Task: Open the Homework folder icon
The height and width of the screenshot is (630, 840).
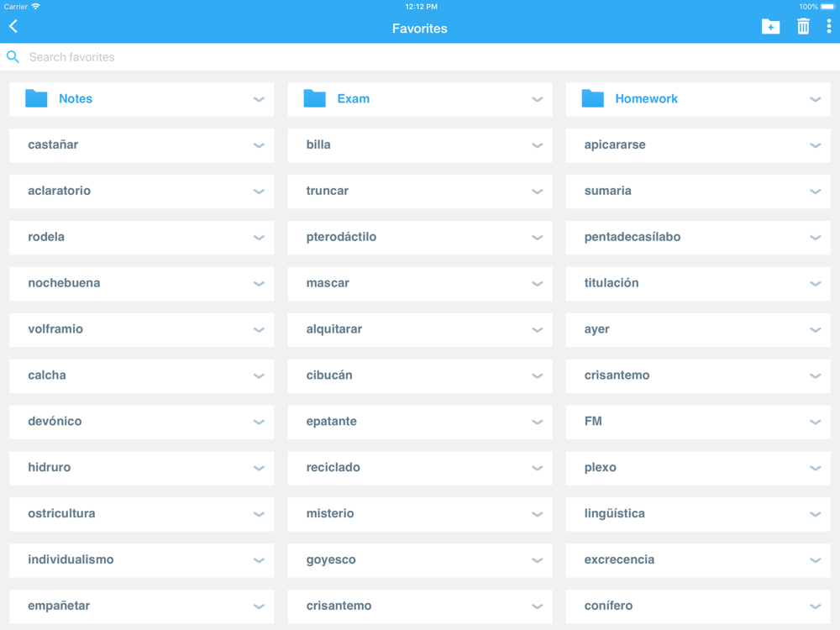Action: point(592,98)
